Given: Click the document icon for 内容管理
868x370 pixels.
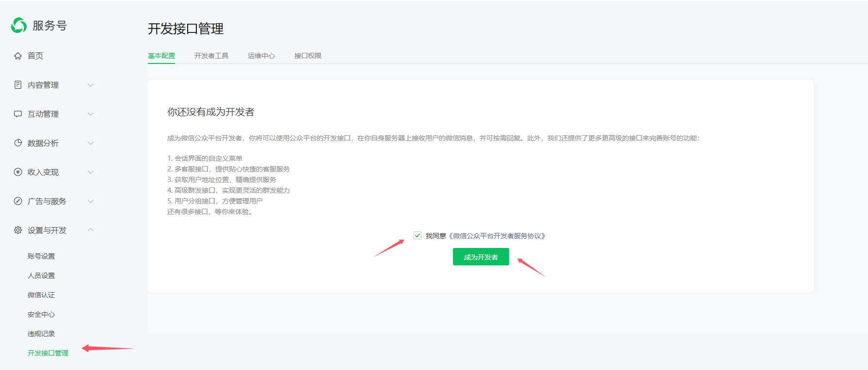Looking at the screenshot, I should pos(18,85).
